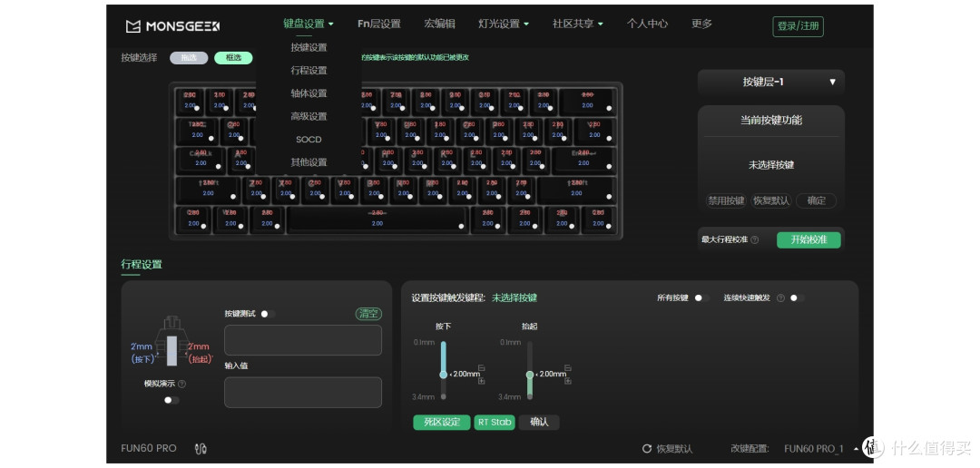
Task: Decrease 抬起 travel with minus icon
Action: [567, 368]
